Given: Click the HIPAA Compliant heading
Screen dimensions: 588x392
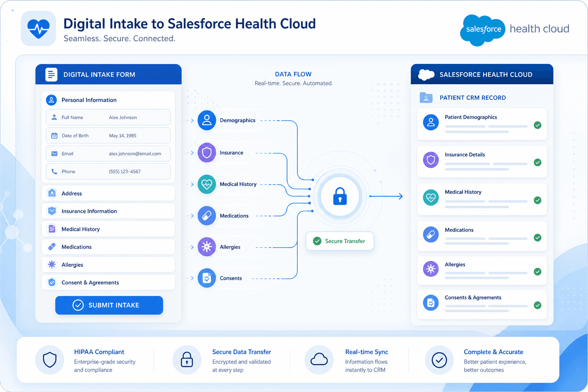Looking at the screenshot, I should [99, 352].
